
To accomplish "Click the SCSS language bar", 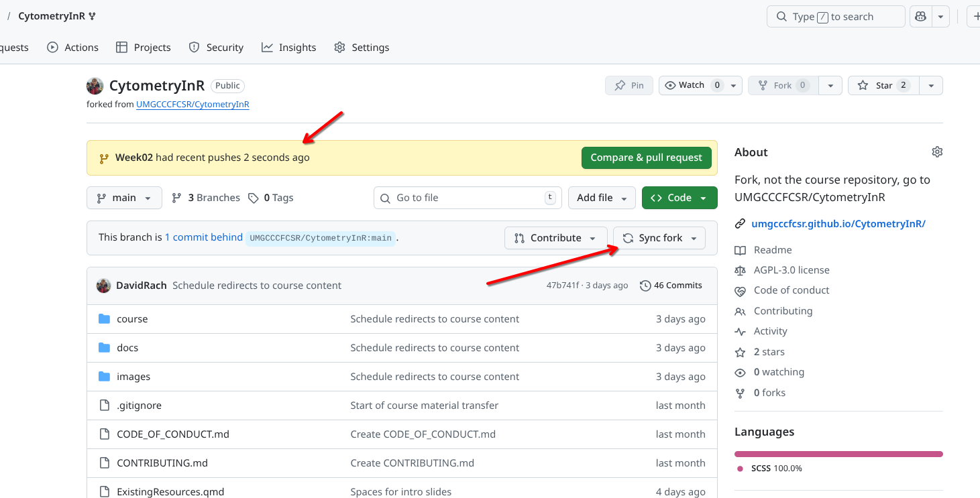I will click(838, 454).
